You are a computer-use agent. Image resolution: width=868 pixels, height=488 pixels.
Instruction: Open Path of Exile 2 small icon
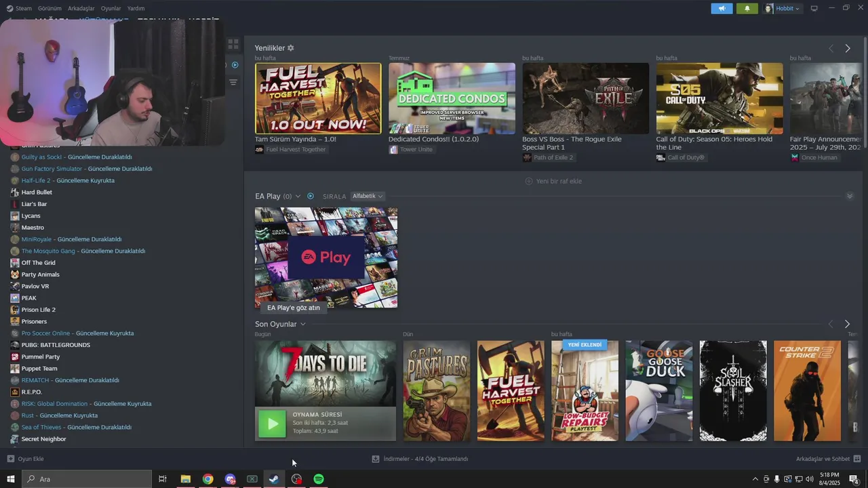coord(527,157)
